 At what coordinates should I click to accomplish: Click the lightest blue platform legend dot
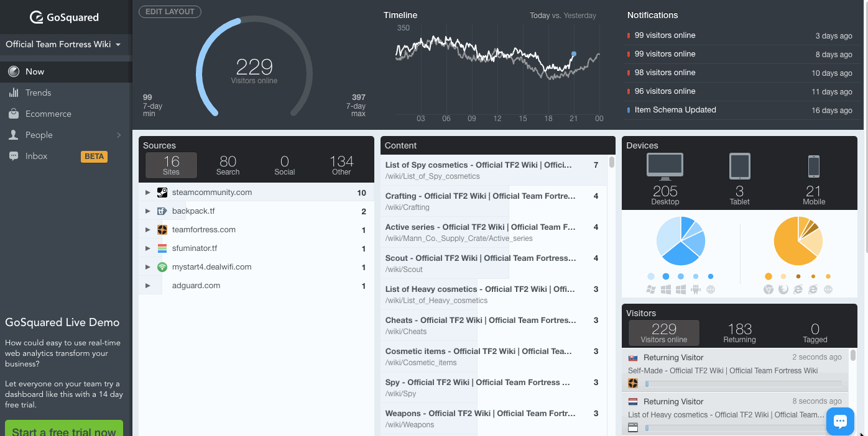pyautogui.click(x=651, y=276)
